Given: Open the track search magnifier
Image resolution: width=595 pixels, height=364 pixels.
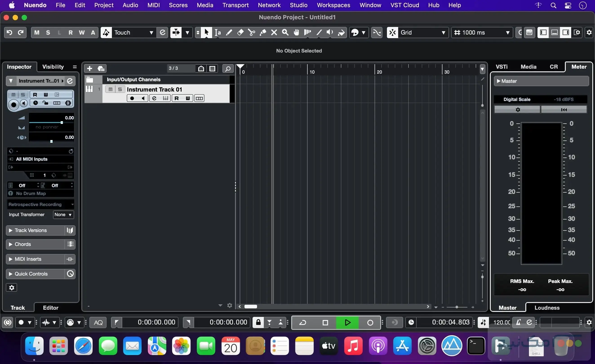Looking at the screenshot, I should coord(227,69).
